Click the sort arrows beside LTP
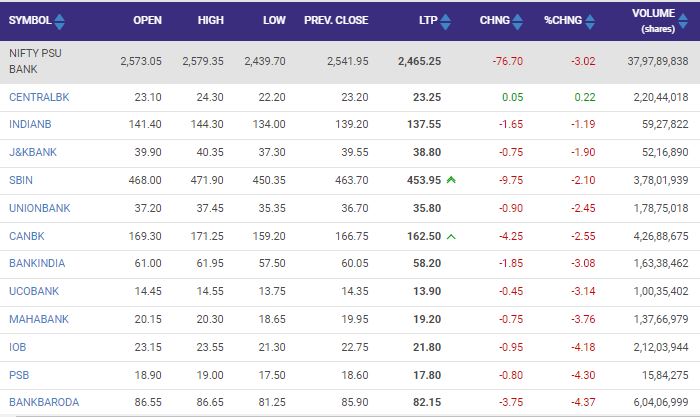This screenshot has width=700, height=417. pyautogui.click(x=445, y=20)
